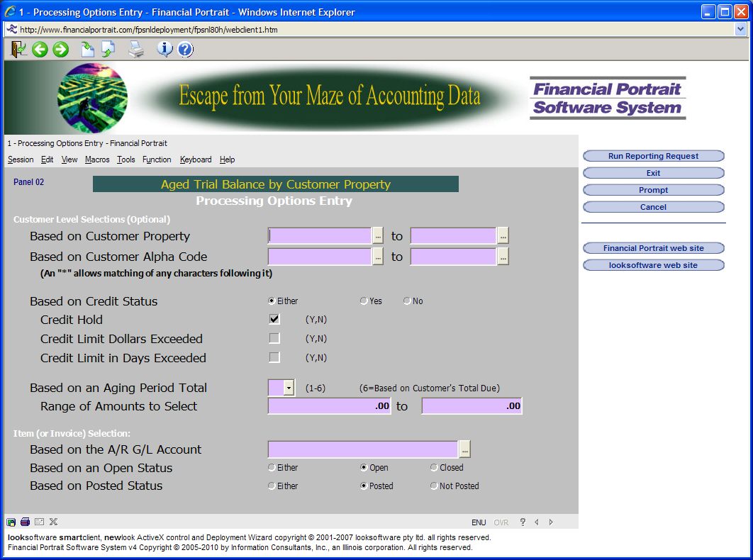The height and width of the screenshot is (560, 753).
Task: Click the exit door toolbar icon
Action: [18, 49]
